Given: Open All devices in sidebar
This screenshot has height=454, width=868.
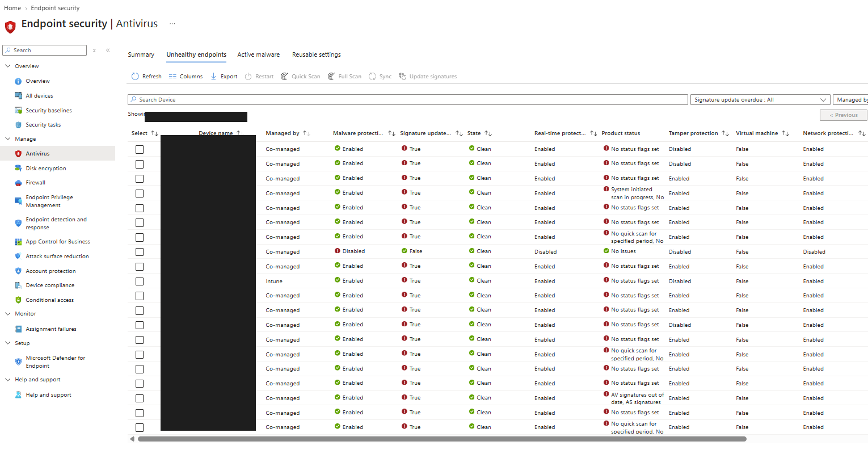Looking at the screenshot, I should [39, 96].
